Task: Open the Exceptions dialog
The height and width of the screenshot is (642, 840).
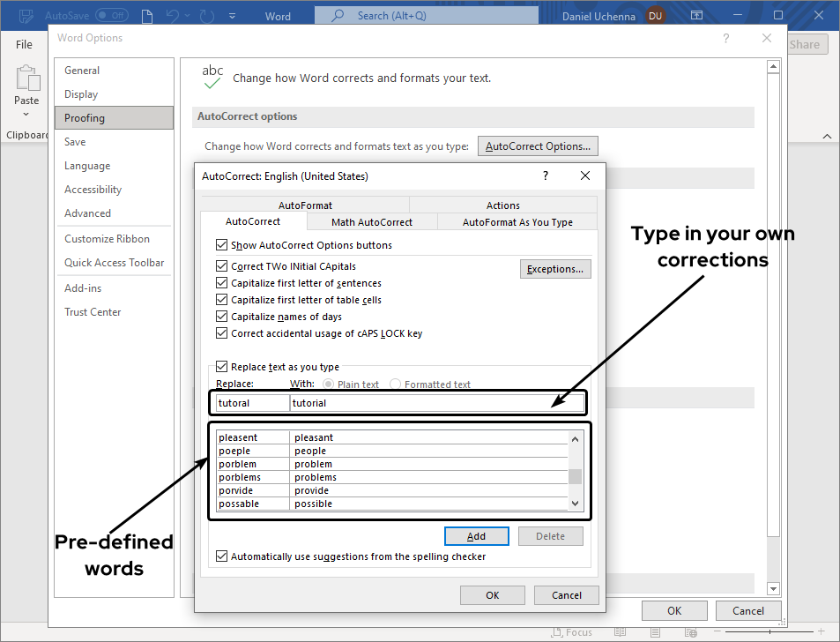Action: click(x=555, y=268)
